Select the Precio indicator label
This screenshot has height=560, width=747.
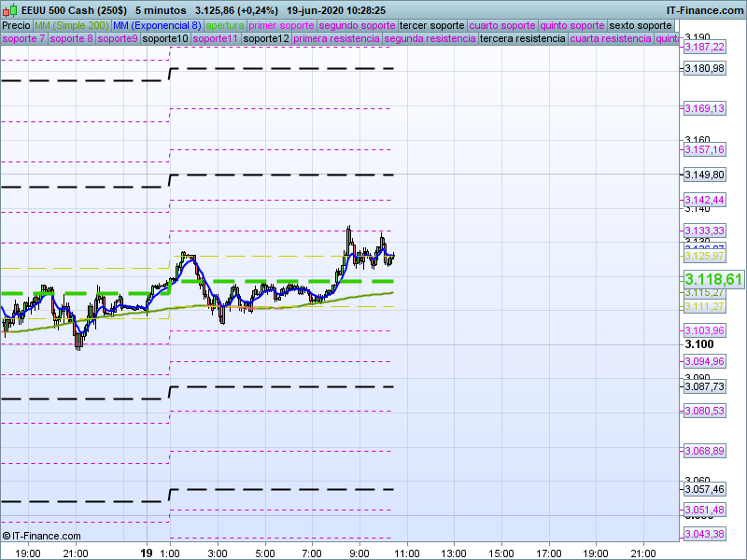16,25
